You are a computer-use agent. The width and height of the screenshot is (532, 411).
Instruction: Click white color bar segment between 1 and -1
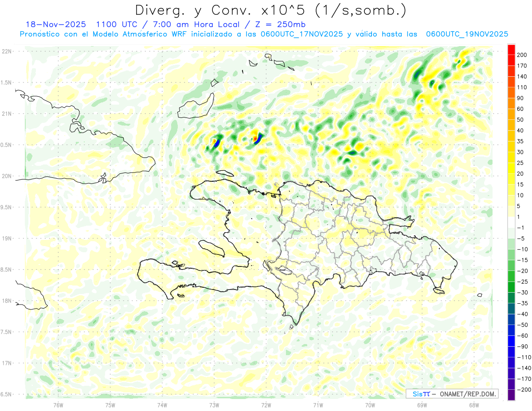511,222
